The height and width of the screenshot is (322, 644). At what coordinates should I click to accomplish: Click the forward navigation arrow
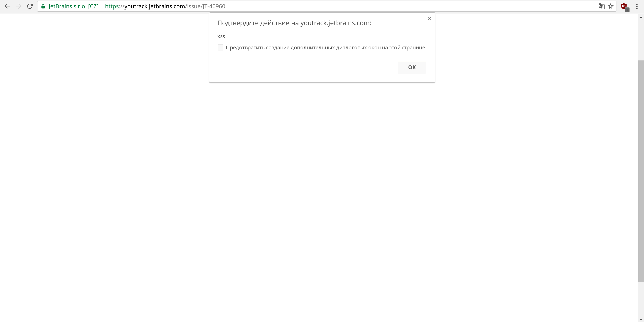point(19,6)
